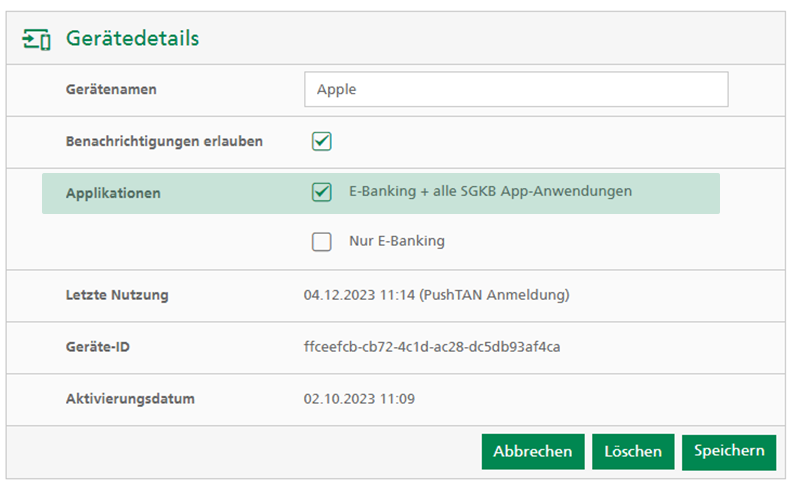Save changes with Speichern button
Screen dimensions: 800x502
tap(729, 451)
